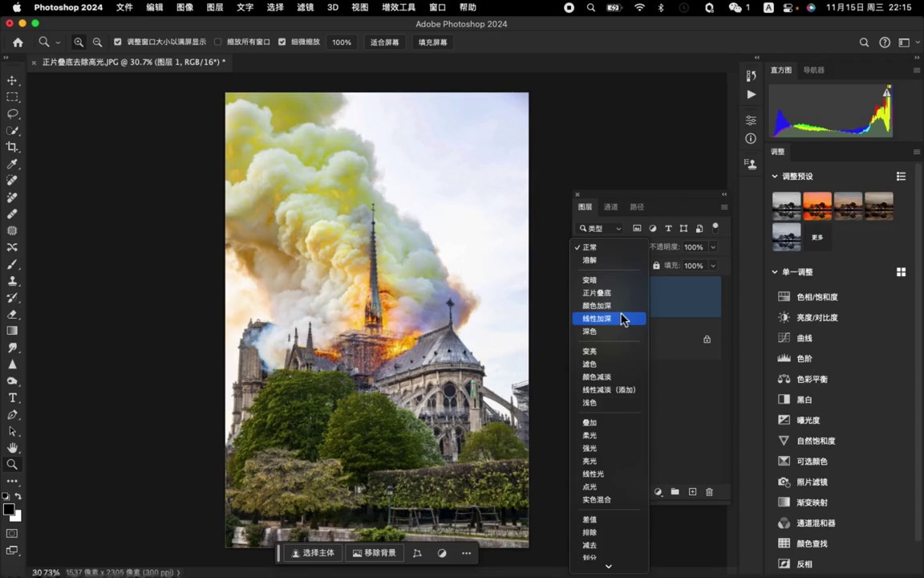Select the Lasso tool

click(x=12, y=114)
